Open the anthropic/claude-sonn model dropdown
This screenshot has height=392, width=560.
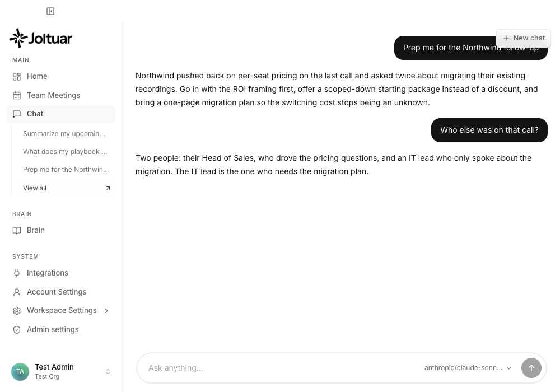pos(468,368)
